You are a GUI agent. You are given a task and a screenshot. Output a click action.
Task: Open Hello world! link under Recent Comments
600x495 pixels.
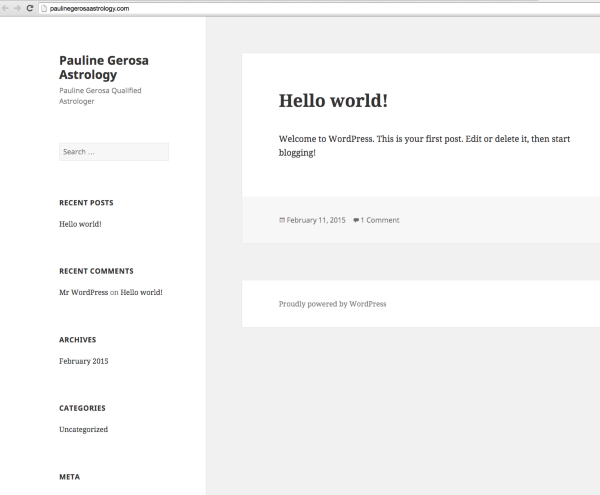click(x=141, y=292)
